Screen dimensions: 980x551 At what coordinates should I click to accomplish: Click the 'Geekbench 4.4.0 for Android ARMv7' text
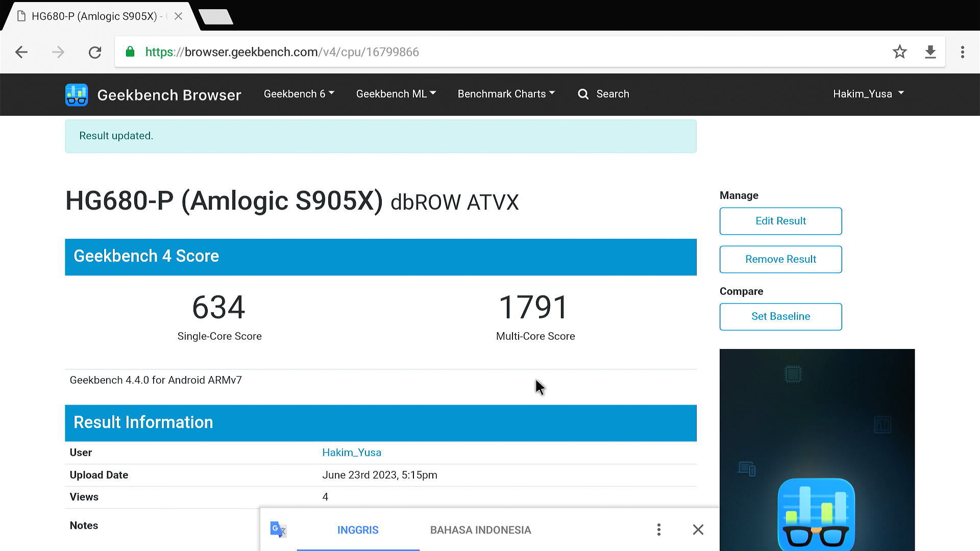[x=156, y=380]
